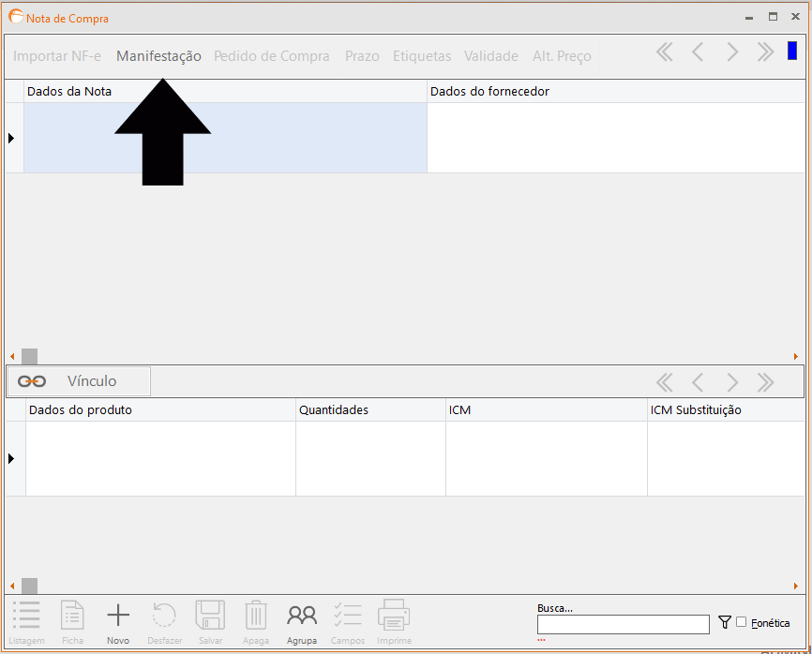Click the row selector arrow in products grid
Image resolution: width=812 pixels, height=654 pixels.
[11, 458]
